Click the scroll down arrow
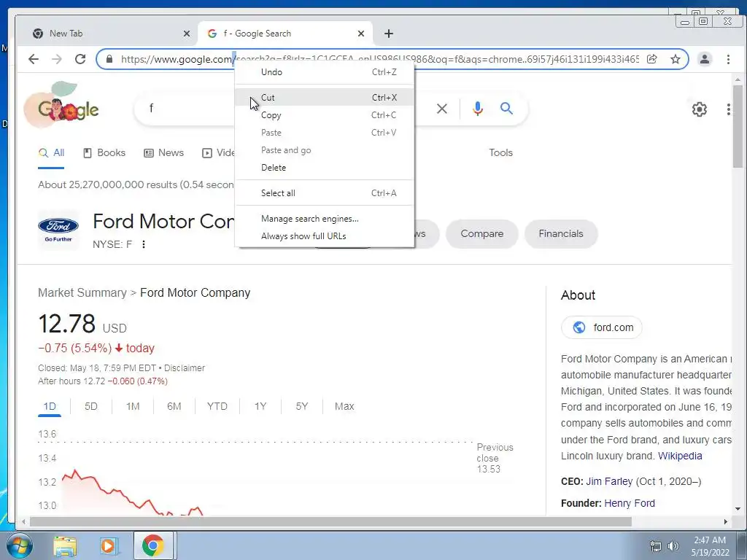The width and height of the screenshot is (747, 560). tap(738, 509)
